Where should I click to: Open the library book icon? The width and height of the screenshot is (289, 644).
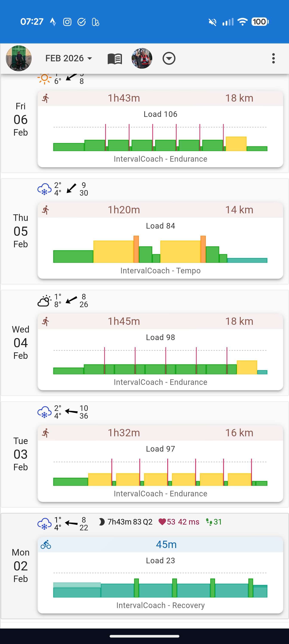[x=115, y=59]
